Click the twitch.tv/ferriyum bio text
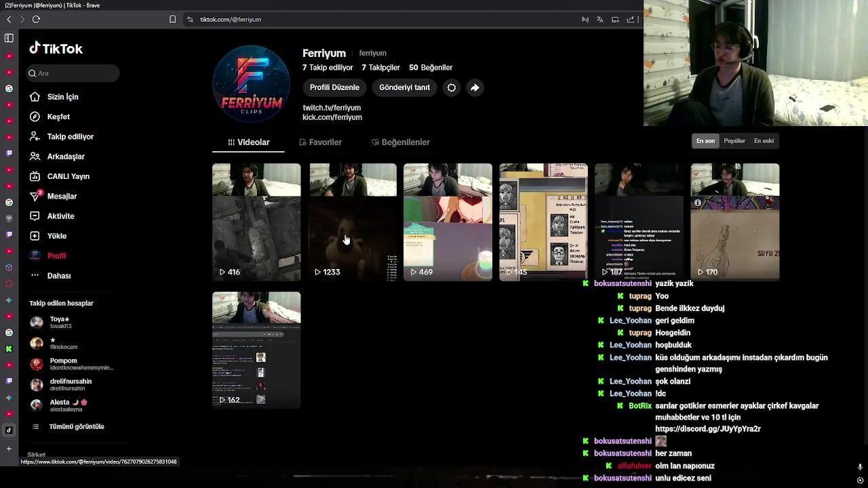Image resolution: width=868 pixels, height=488 pixels. pos(332,108)
